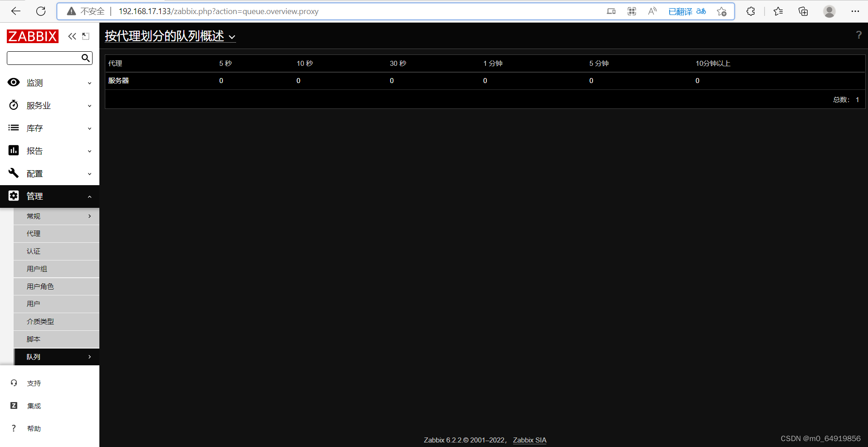Click the 5 秒 column header
The image size is (868, 447).
[226, 63]
